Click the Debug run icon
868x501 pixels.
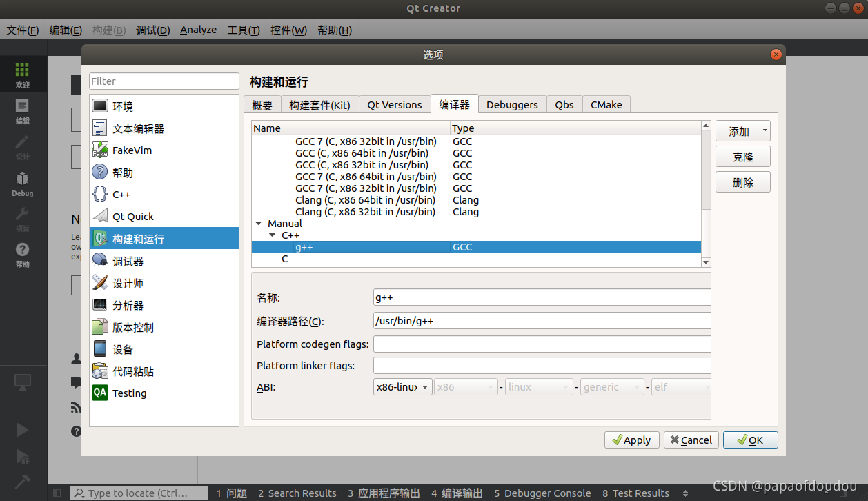[22, 455]
